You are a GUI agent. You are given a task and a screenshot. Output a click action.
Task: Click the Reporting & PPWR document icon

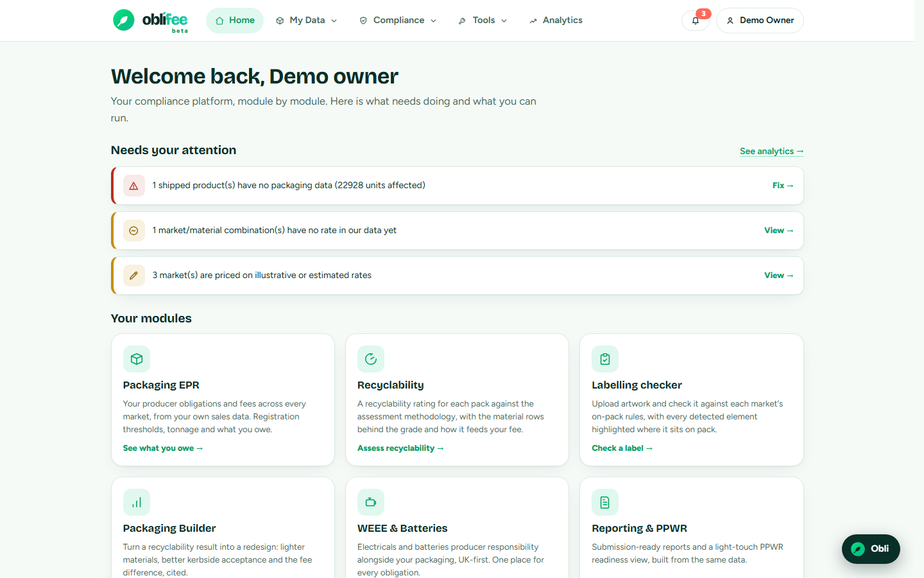tap(605, 502)
